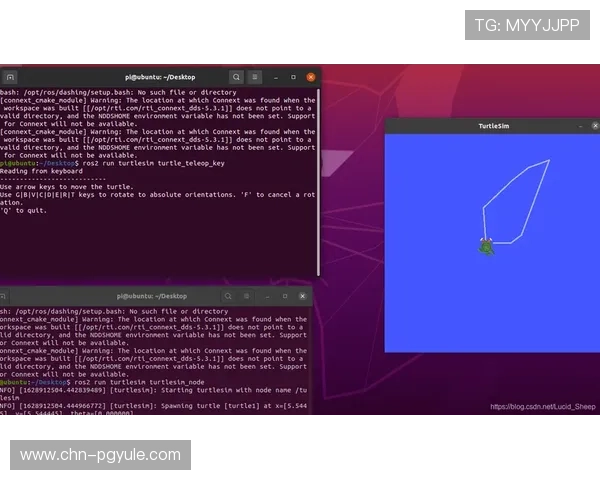Click the new tab icon in bottom terminal
This screenshot has width=600, height=480.
tap(4, 296)
